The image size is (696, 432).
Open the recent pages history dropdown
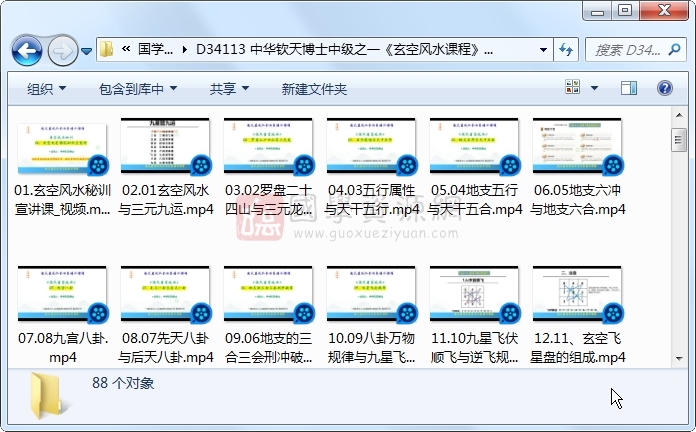pyautogui.click(x=87, y=50)
